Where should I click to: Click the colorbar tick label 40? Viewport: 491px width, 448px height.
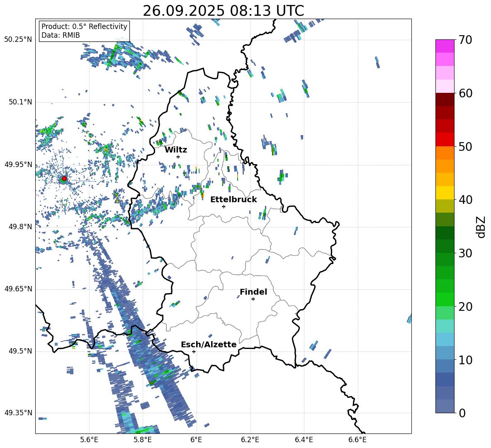pos(465,200)
